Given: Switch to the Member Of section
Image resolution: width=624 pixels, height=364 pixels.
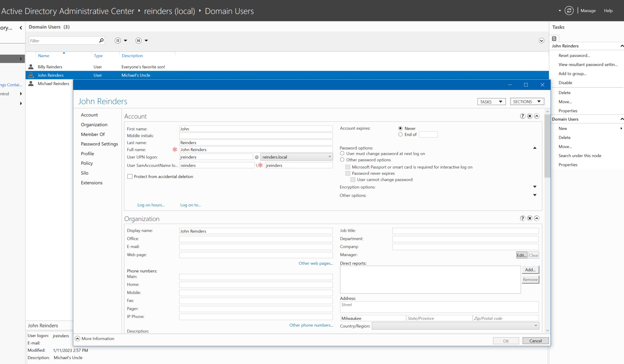Looking at the screenshot, I should click(x=93, y=134).
